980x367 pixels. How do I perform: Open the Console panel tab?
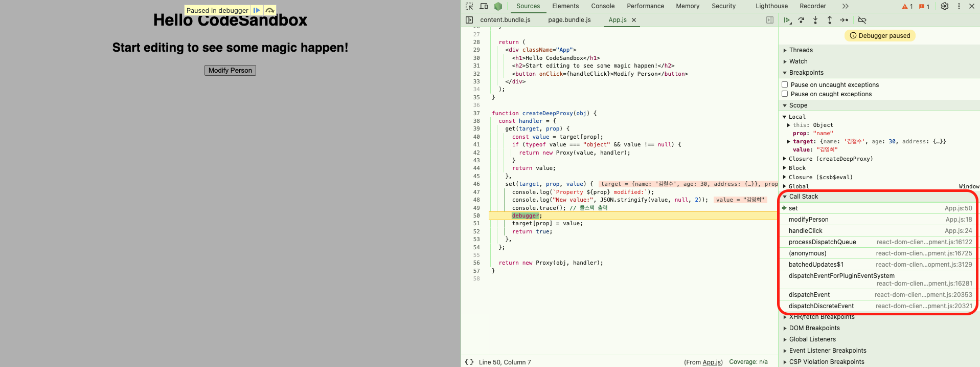point(603,6)
